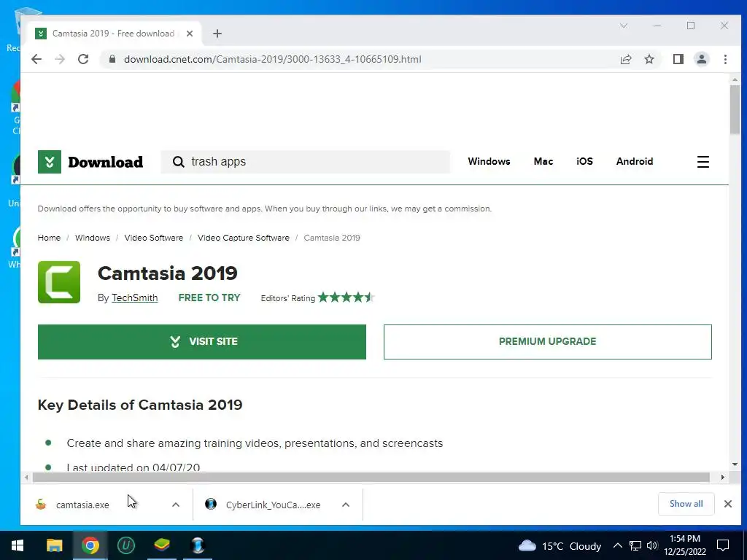
Task: Open the volume speaker icon
Action: (x=652, y=545)
